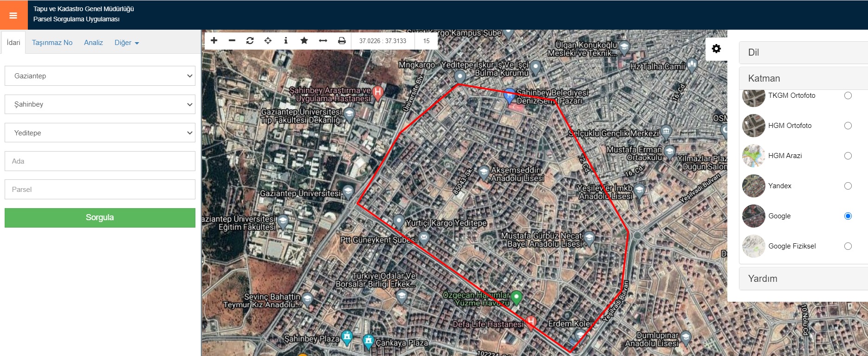Expand the Yardım help section

[x=803, y=279]
